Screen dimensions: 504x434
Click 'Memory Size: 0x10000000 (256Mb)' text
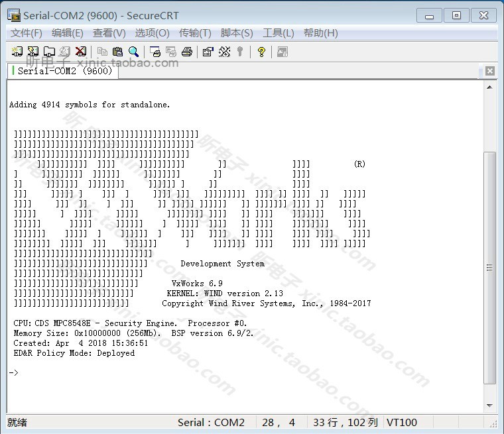87,333
